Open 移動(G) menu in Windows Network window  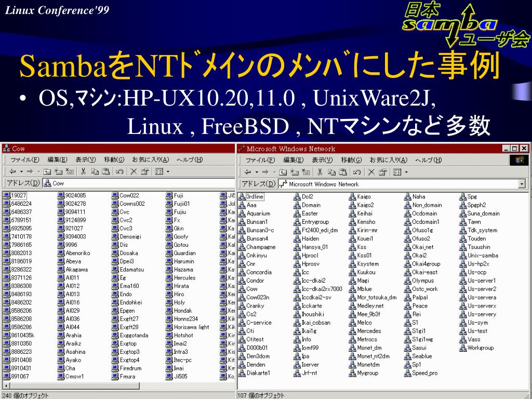352,160
